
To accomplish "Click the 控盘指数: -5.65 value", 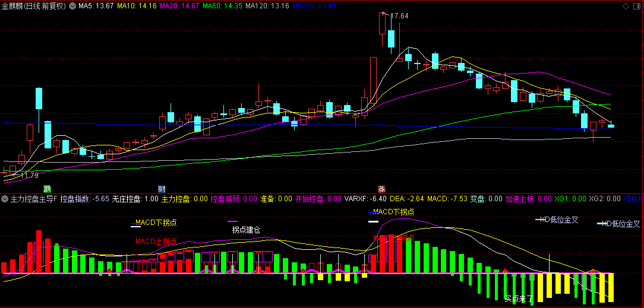I will pos(84,199).
